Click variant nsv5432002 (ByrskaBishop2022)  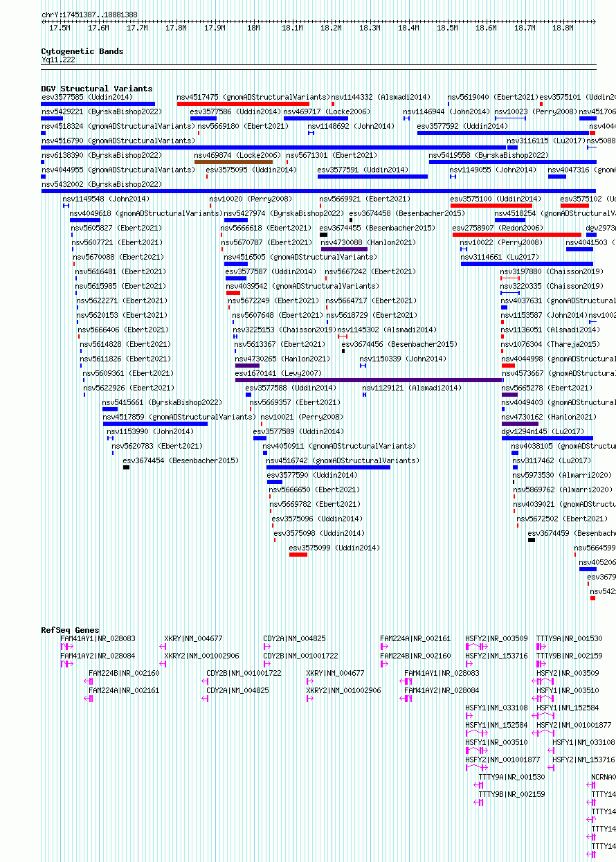point(102,184)
